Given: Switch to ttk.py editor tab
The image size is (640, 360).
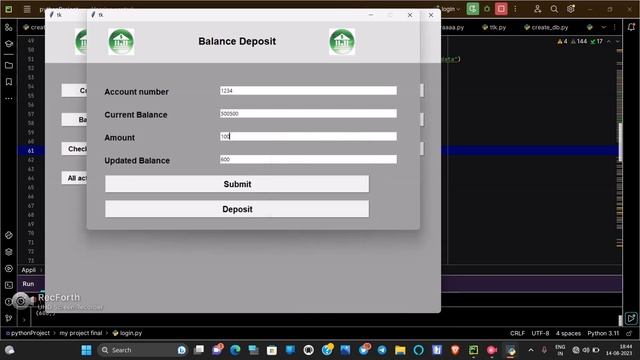Looking at the screenshot, I should (x=494, y=27).
